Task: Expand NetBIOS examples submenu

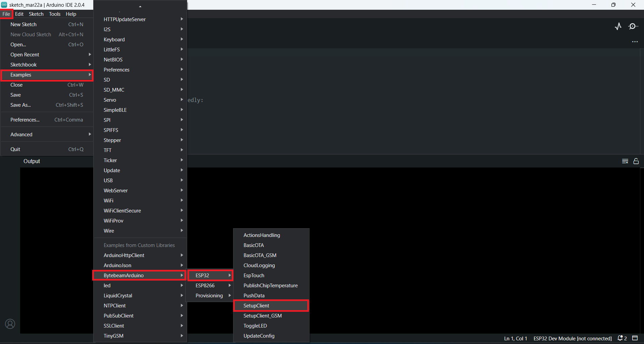Action: (140, 60)
